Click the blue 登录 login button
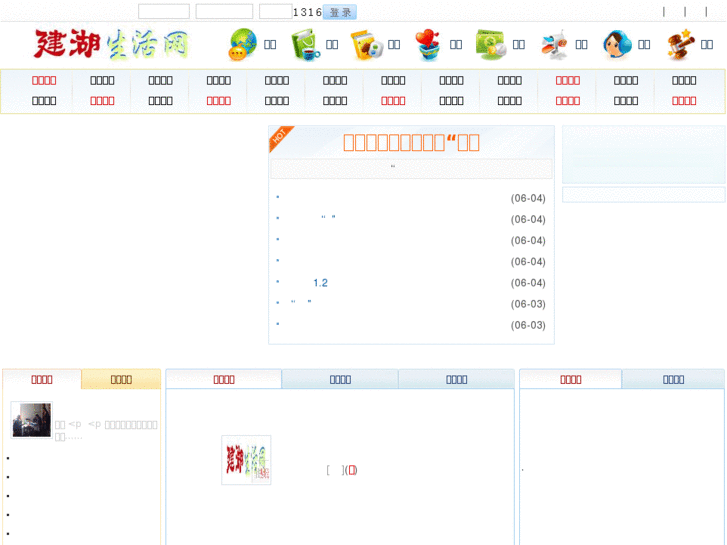Screen dimensions: 727x545 [x=340, y=12]
